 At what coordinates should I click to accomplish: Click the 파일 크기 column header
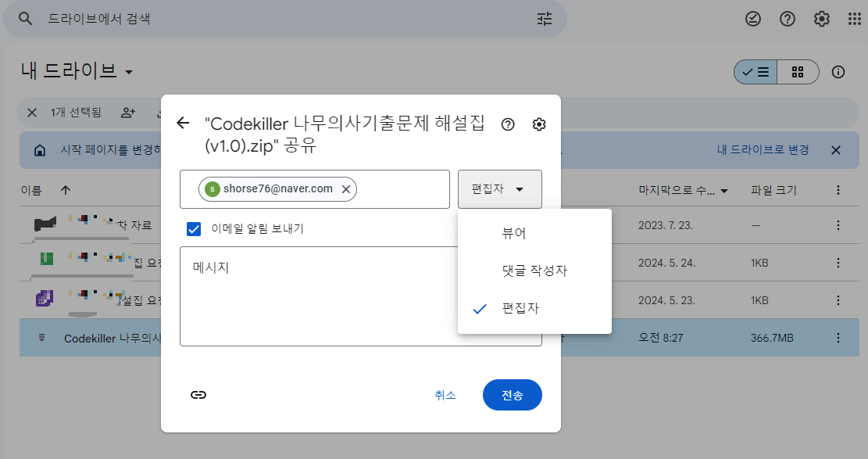[773, 190]
